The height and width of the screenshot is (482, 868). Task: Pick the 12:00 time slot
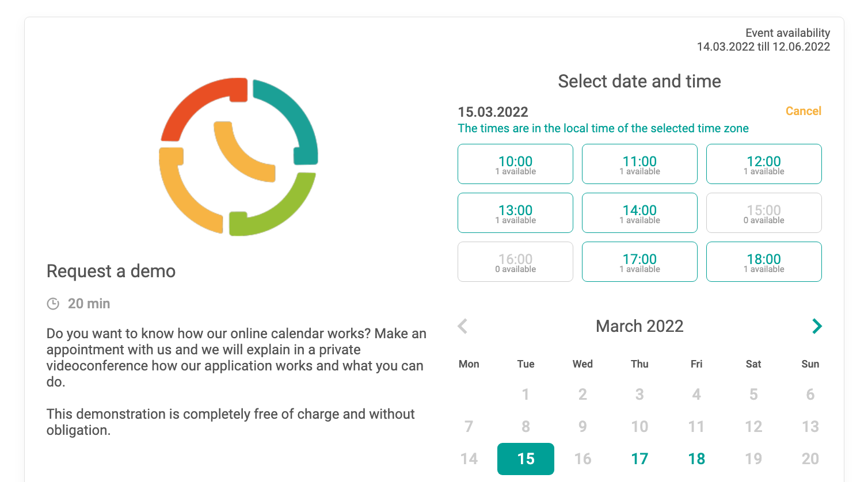click(x=764, y=164)
